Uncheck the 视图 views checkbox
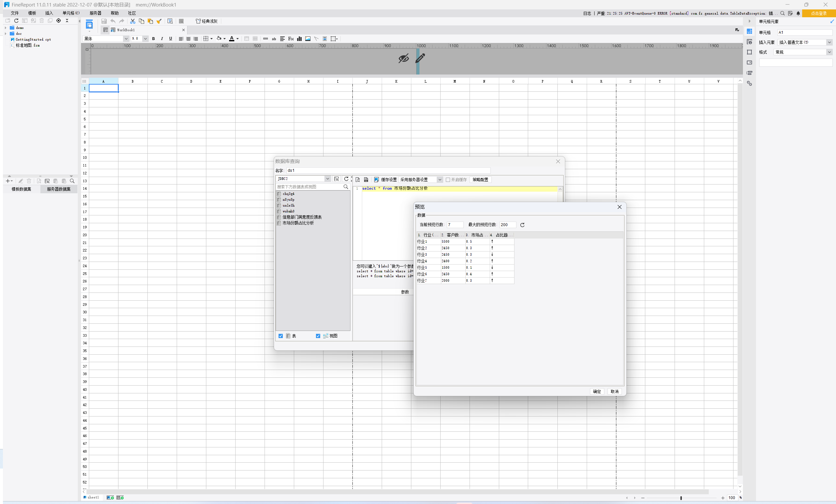The image size is (836, 504). (x=318, y=336)
